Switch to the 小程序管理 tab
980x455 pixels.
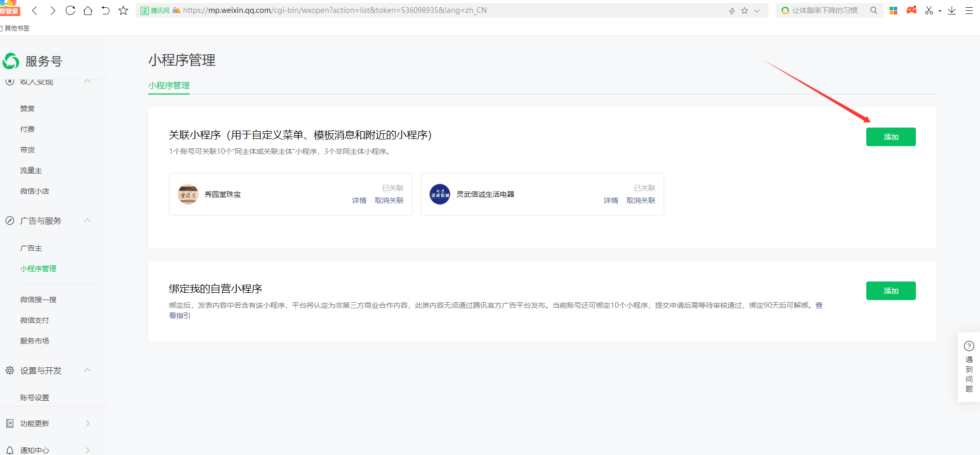(x=169, y=86)
